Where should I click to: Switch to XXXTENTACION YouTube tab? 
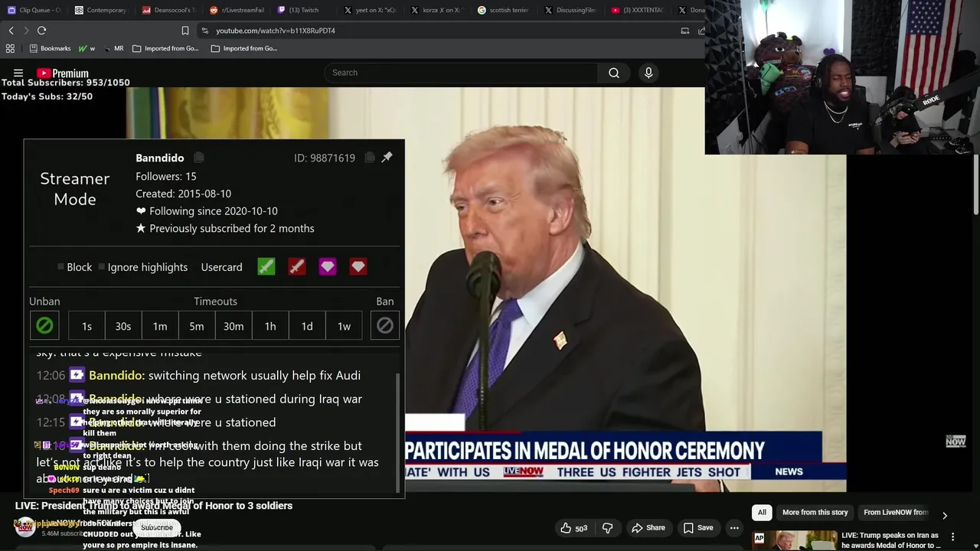pos(639,10)
